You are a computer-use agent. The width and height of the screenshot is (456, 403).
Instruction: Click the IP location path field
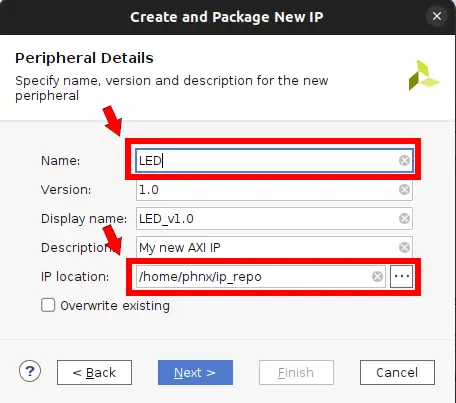(261, 276)
